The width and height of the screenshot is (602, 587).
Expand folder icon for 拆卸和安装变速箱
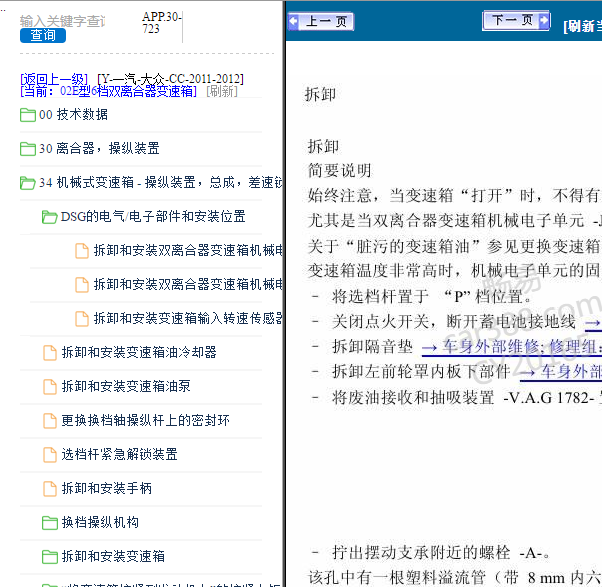(50, 557)
